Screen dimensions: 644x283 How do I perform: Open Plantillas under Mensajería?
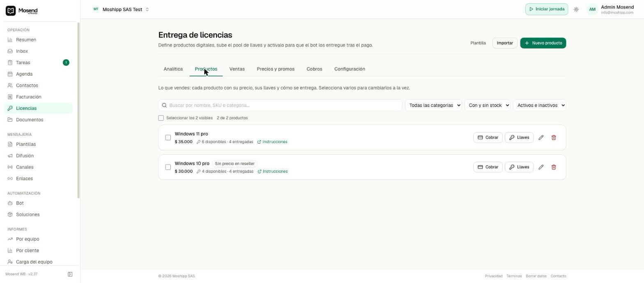click(39, 144)
